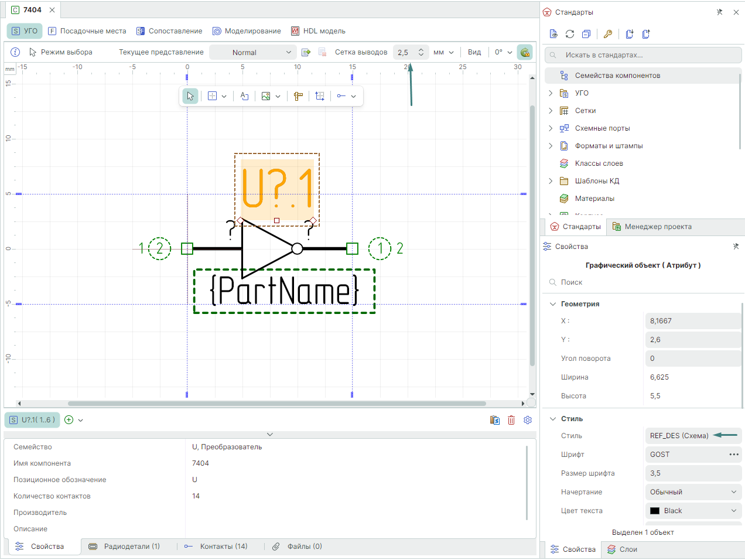The width and height of the screenshot is (745, 560).
Task: Unpin the Свойства panel
Action: coord(736,247)
